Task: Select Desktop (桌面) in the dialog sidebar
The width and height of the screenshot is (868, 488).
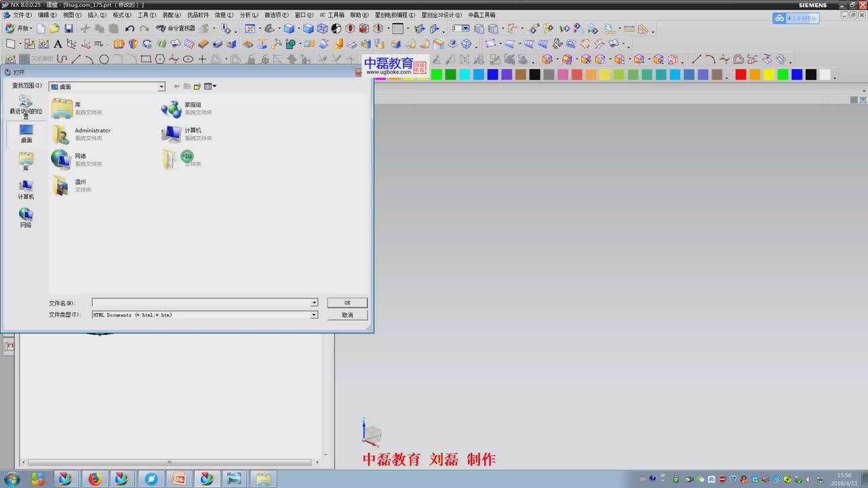Action: point(26,134)
